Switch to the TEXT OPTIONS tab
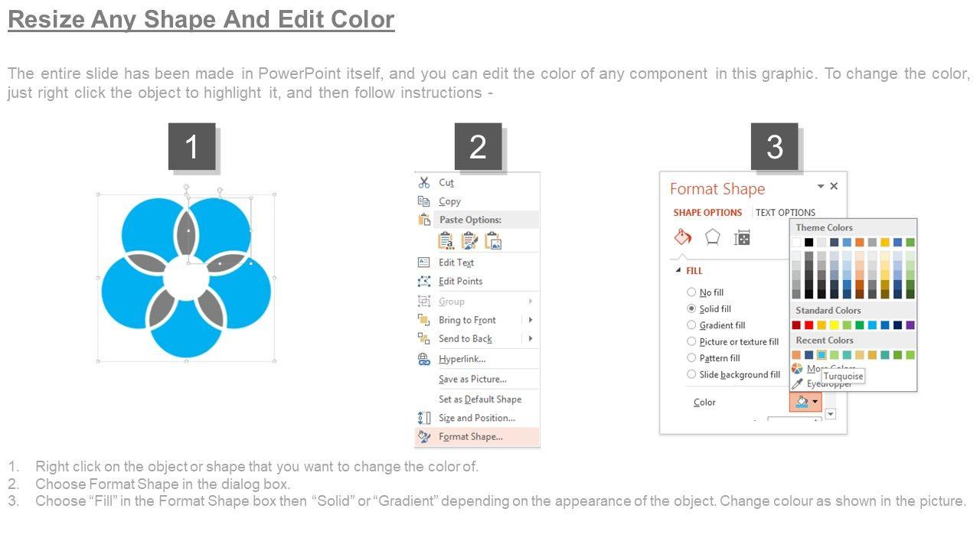The image size is (980, 551). click(x=786, y=213)
